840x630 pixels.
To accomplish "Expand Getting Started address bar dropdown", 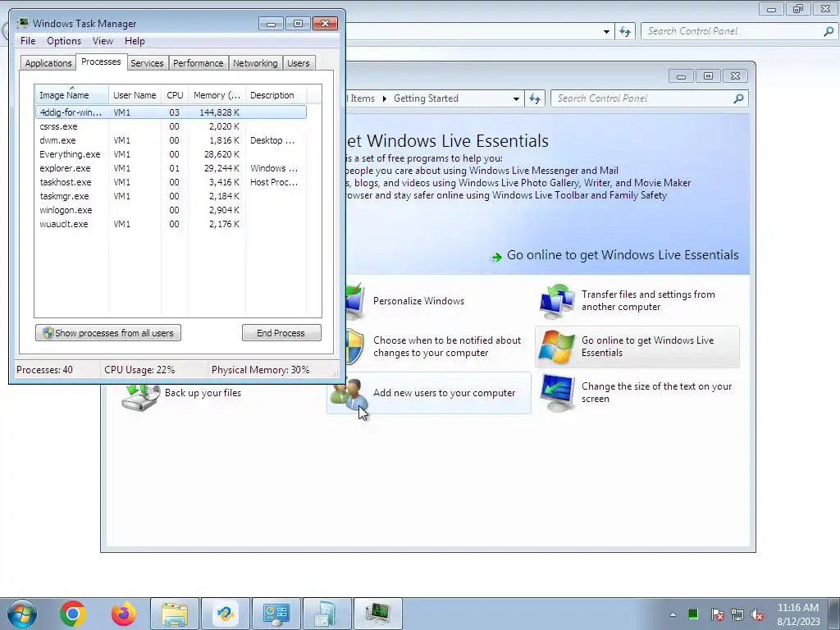I will click(516, 98).
